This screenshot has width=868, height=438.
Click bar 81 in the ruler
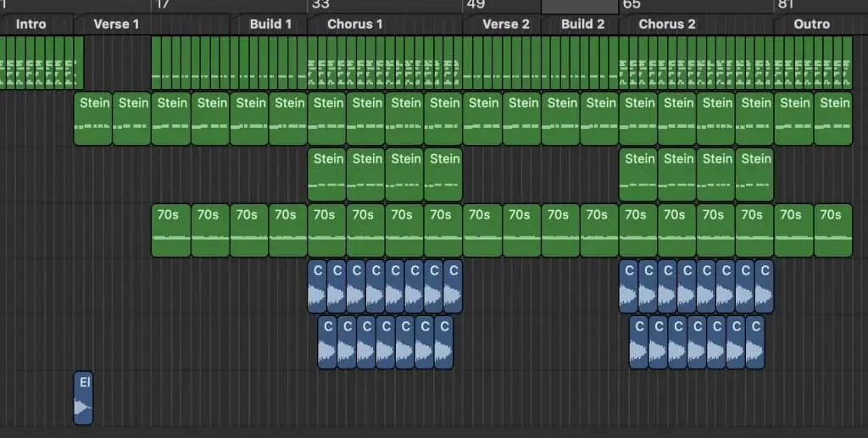coord(786,5)
